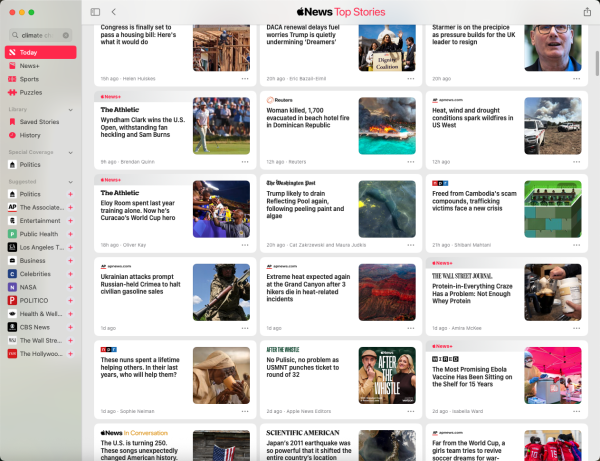The height and width of the screenshot is (461, 600).
Task: Read Heat, wind and drought wildfires story
Action: [473, 117]
